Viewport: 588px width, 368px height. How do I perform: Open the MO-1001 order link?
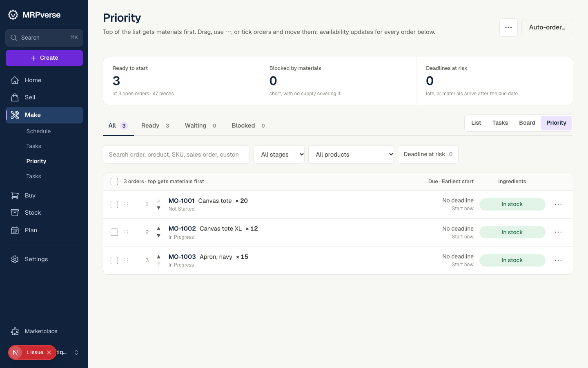[182, 201]
